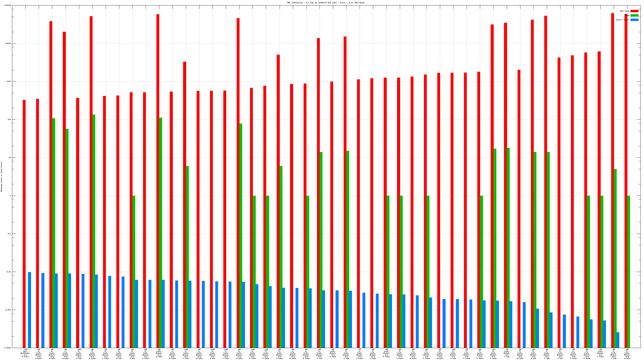
Task: Click the RBL Statistics chart title
Action: click(x=326, y=3)
